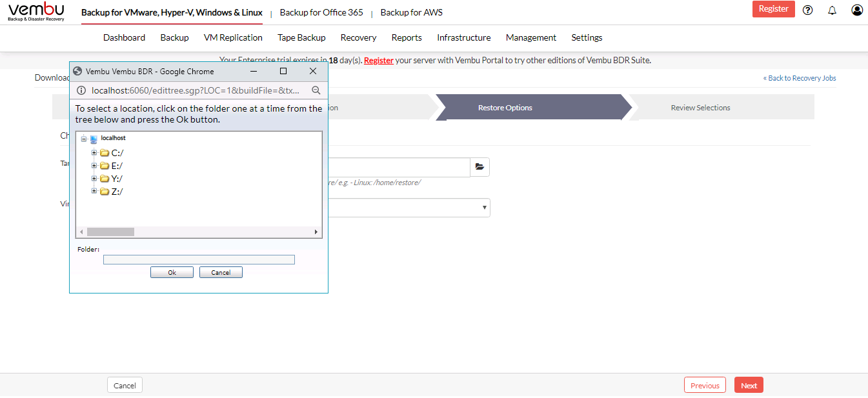
Task: Open the Dashboard menu
Action: click(x=124, y=37)
